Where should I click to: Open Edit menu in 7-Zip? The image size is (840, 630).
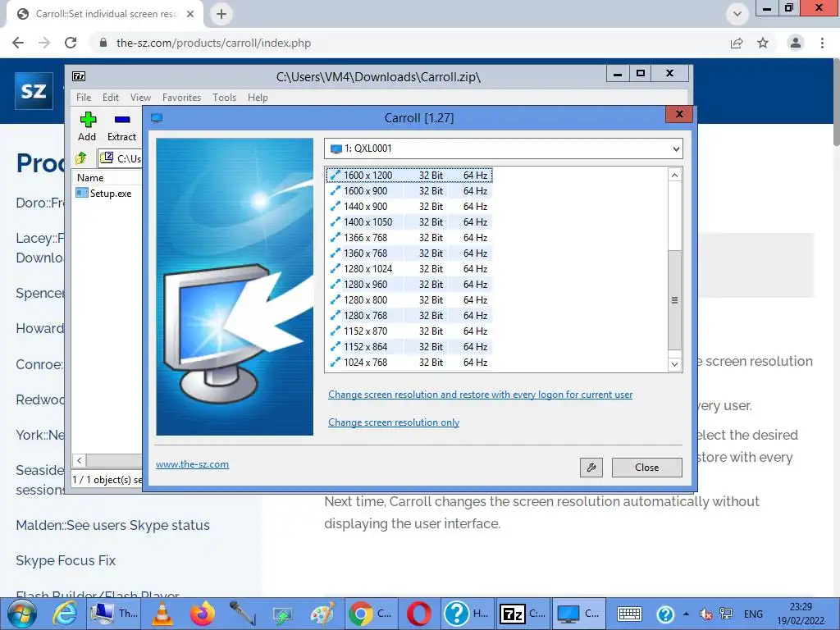point(111,98)
